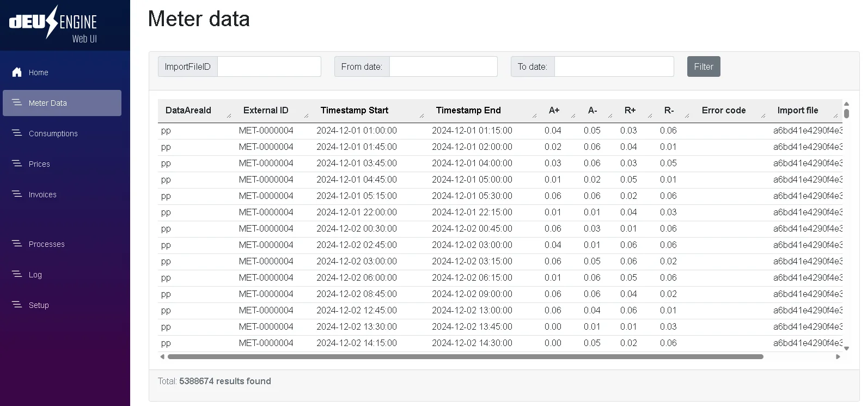Click the Processes list icon

tap(17, 244)
